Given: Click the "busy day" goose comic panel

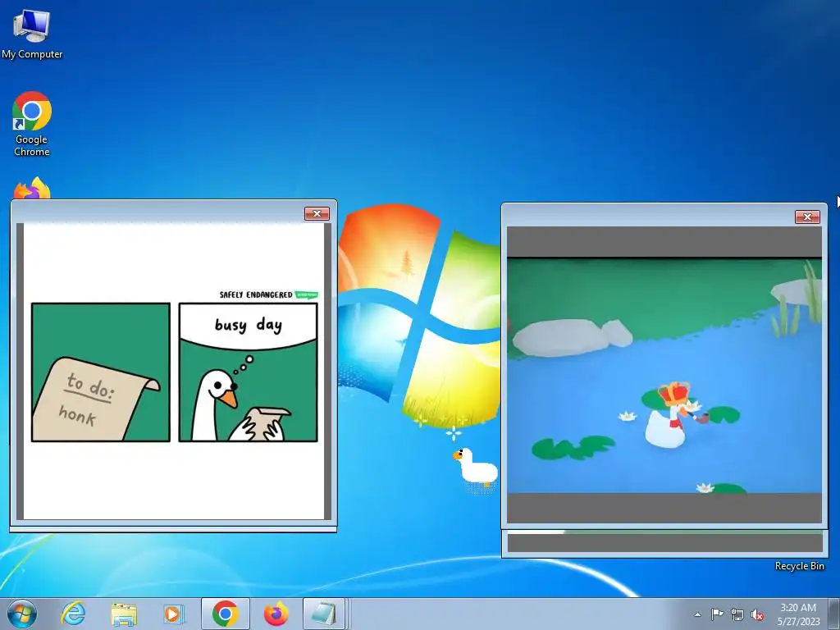Looking at the screenshot, I should click(248, 372).
